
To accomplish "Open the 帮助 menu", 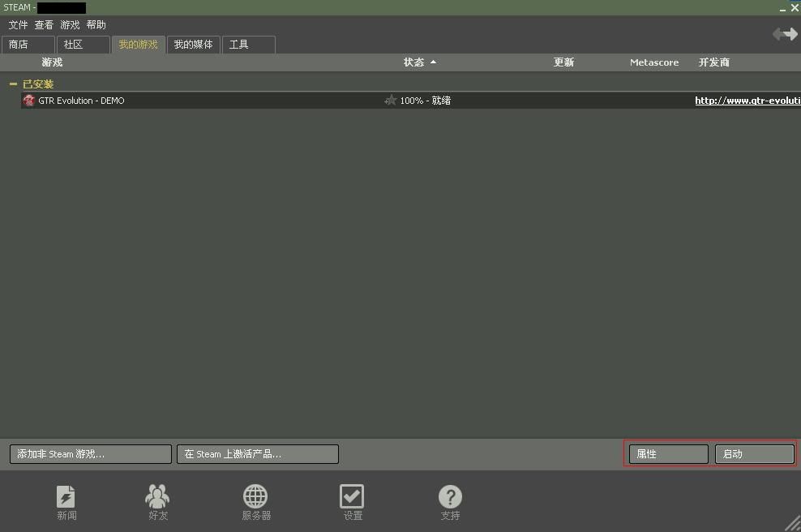I will tap(96, 25).
